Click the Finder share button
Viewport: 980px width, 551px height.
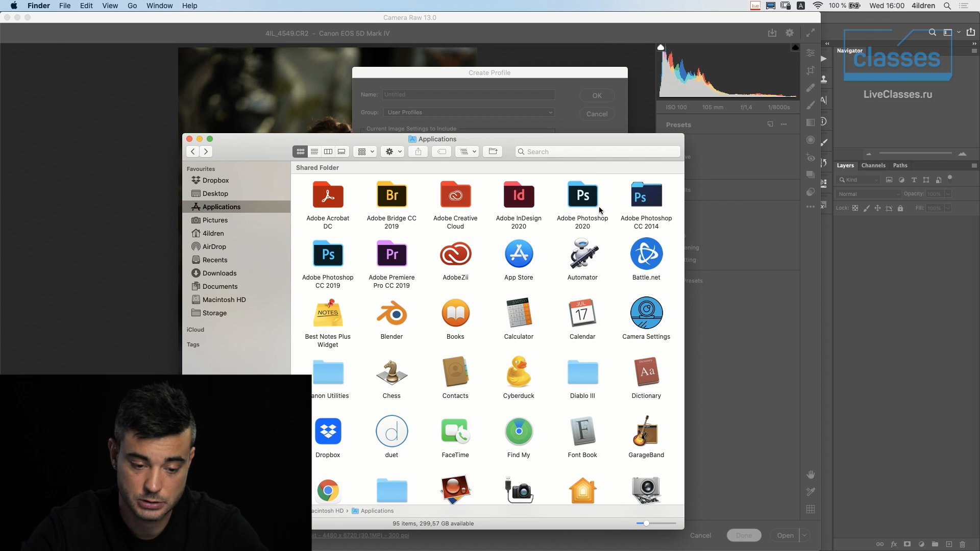click(x=418, y=152)
